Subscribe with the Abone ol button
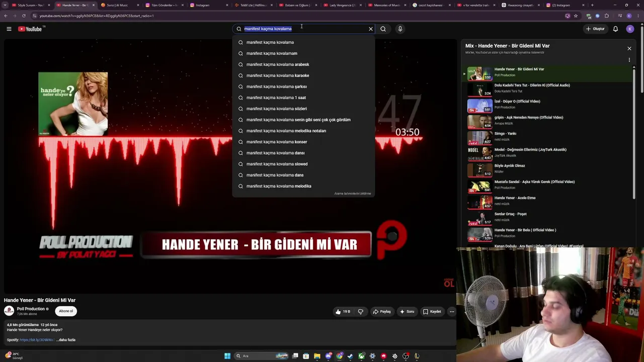The image size is (644, 362). [66, 311]
